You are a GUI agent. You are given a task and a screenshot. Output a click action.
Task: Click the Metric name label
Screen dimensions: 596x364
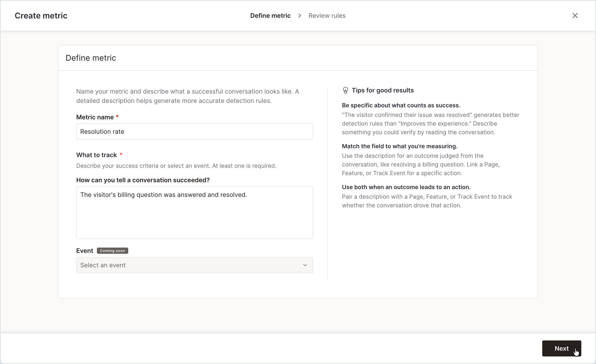(95, 117)
